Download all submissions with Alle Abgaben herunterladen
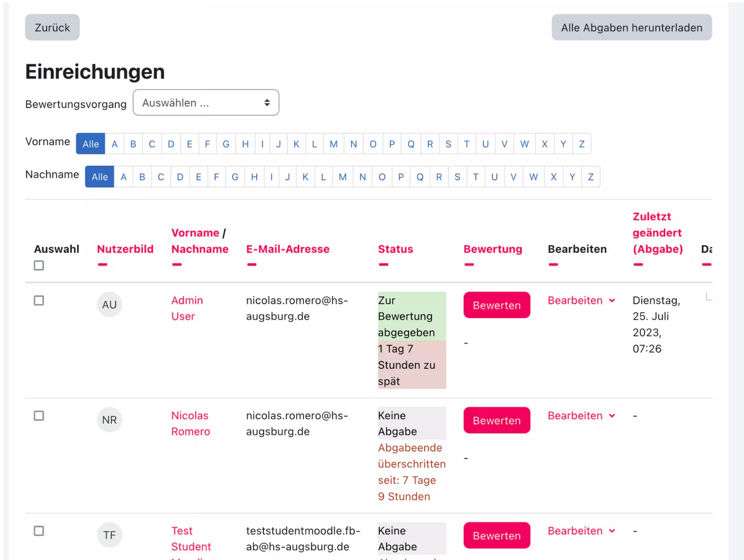 [x=631, y=28]
